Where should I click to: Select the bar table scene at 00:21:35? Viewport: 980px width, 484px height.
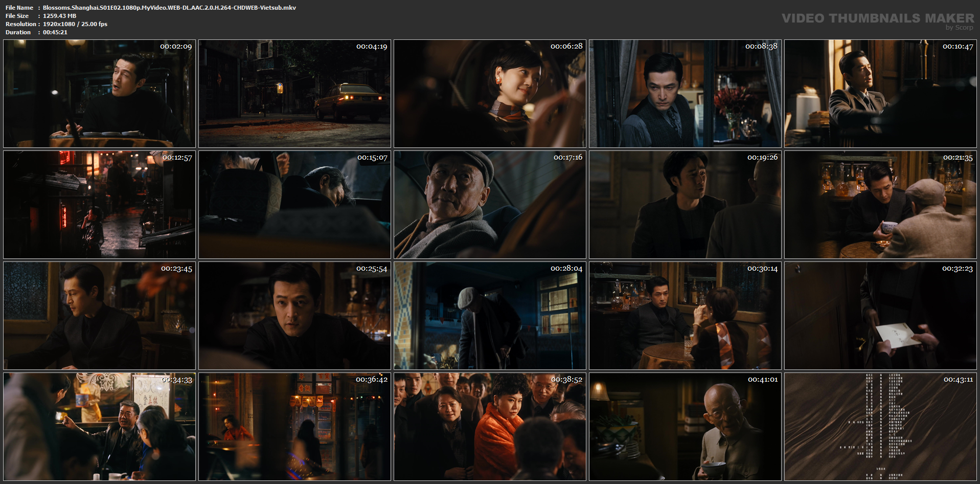880,205
